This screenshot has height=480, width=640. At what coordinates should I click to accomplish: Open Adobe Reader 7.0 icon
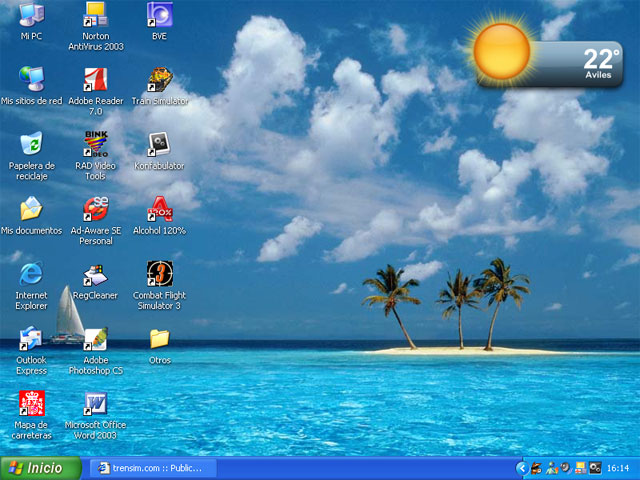pyautogui.click(x=96, y=80)
